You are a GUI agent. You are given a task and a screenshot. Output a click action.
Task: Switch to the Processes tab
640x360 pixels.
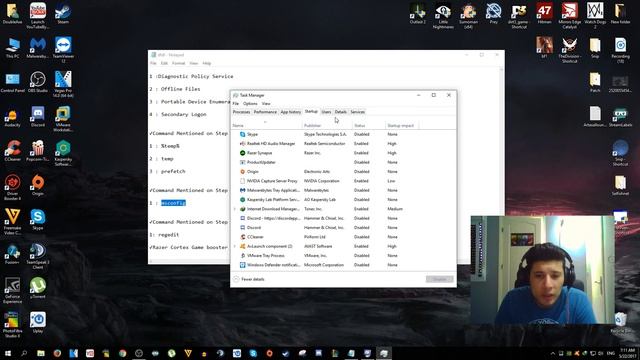(241, 112)
